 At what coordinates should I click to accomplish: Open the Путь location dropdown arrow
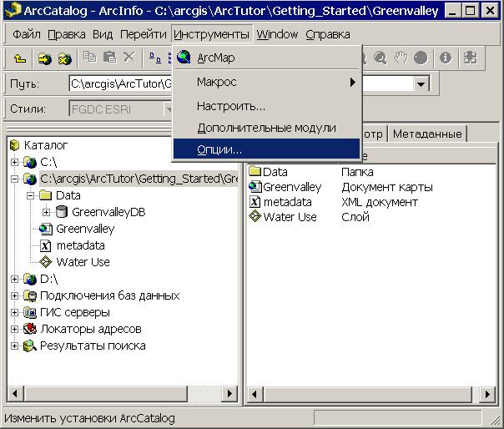coord(421,84)
